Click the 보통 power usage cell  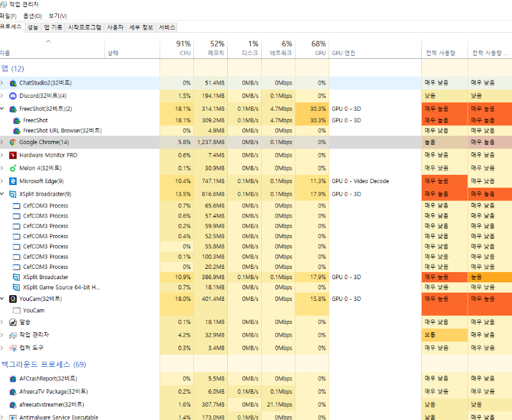(444, 335)
